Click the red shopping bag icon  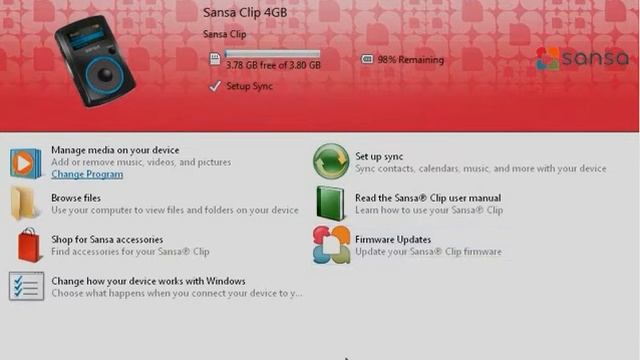click(x=29, y=245)
